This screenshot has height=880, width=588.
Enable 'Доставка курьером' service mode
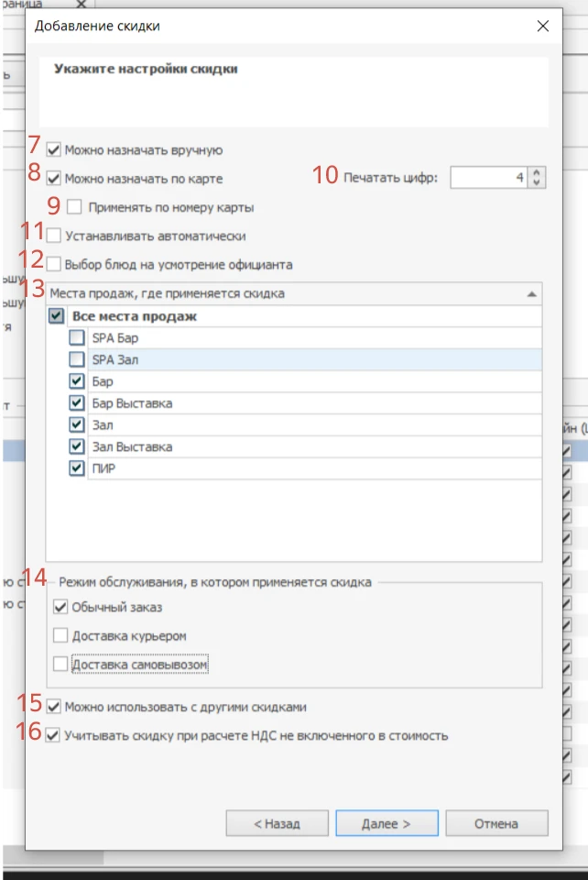pyautogui.click(x=60, y=635)
